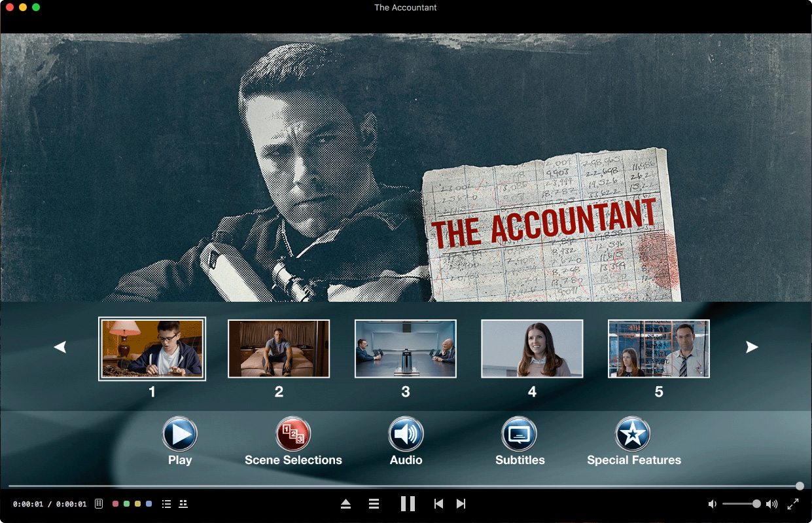Open the Subtitles menu icon
Screen dimensions: 812x523
point(520,434)
